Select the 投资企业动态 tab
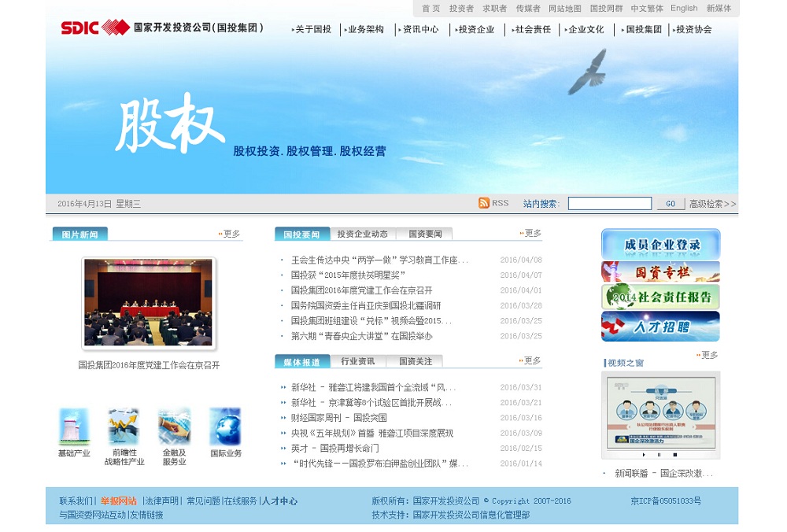 (x=362, y=234)
